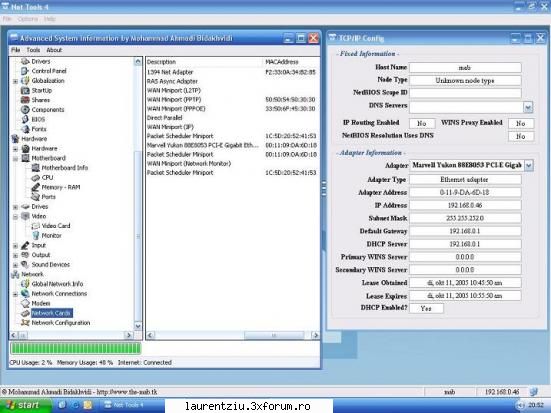Click the Control Panel tree icon
This screenshot has height=413, width=551.
click(25, 71)
